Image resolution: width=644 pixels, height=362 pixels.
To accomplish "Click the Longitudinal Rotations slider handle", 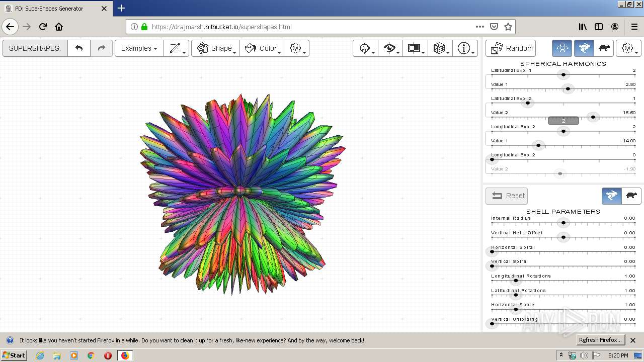I will pyautogui.click(x=516, y=281).
